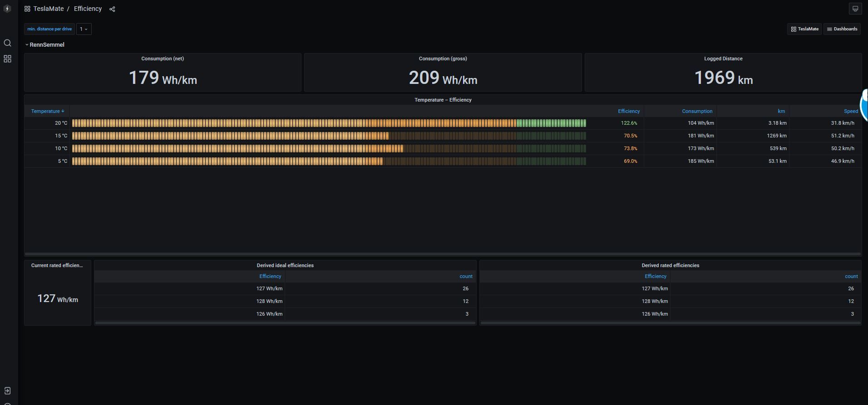
Task: Click the 209 Wh/km gross consumption value
Action: pyautogui.click(x=443, y=78)
